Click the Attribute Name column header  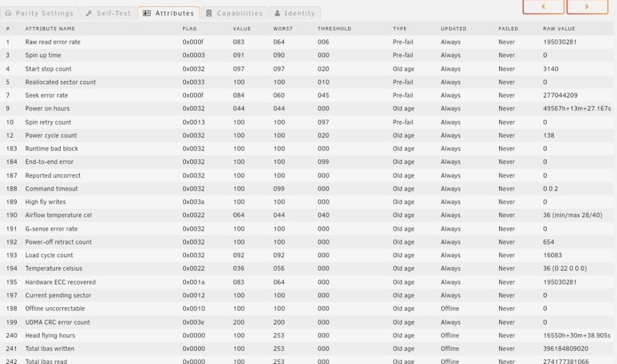click(50, 29)
